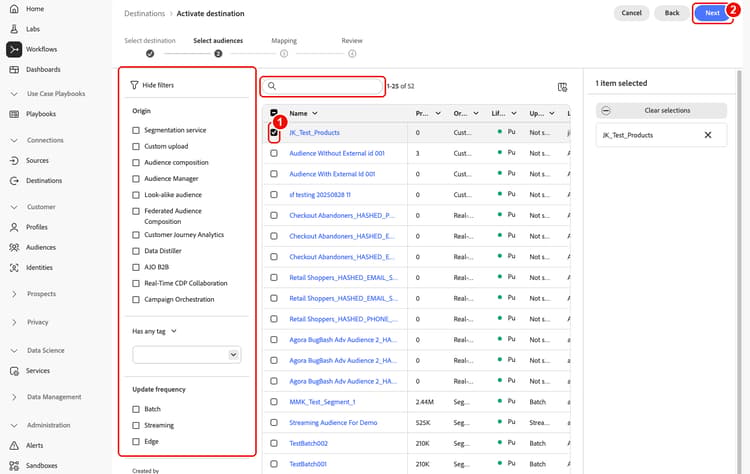Collapse the Customer sidebar section
This screenshot has height=474, width=750.
(14, 207)
